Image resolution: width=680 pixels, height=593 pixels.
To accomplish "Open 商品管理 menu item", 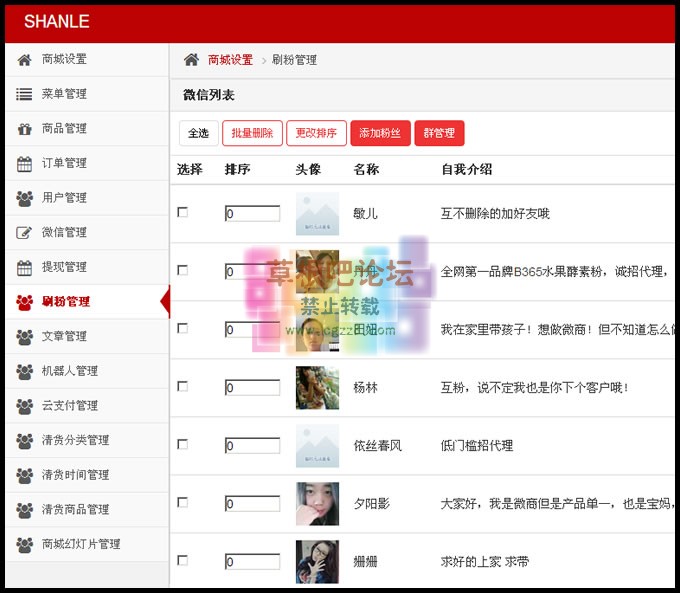I will (87, 129).
